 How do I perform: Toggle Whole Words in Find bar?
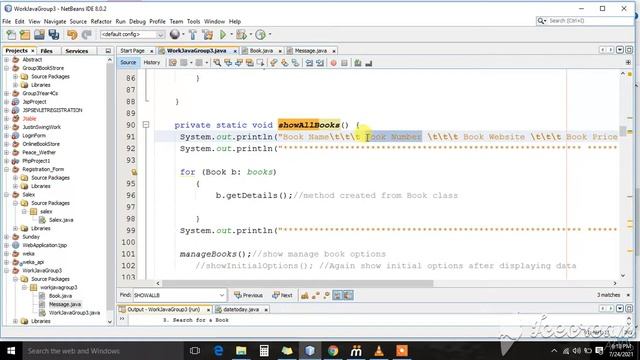point(315,295)
